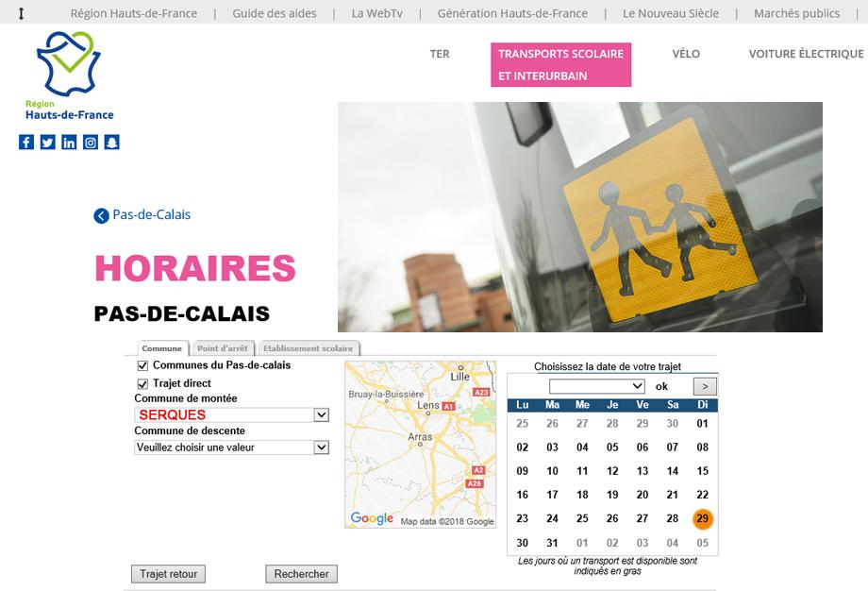Select day 12 in the calendar
868x591 pixels.
pyautogui.click(x=612, y=471)
